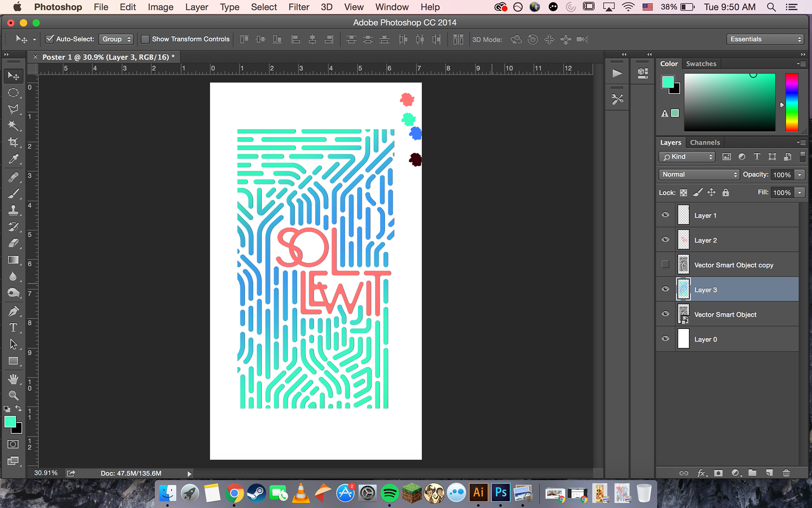Filter layers by type layers
The height and width of the screenshot is (508, 812).
pos(757,157)
